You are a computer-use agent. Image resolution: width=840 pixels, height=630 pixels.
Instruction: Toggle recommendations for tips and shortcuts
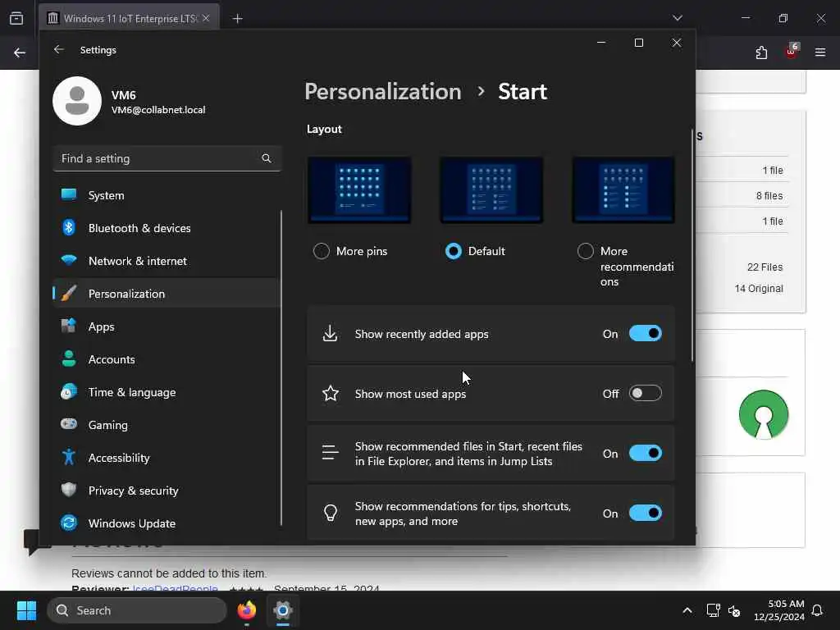point(646,514)
